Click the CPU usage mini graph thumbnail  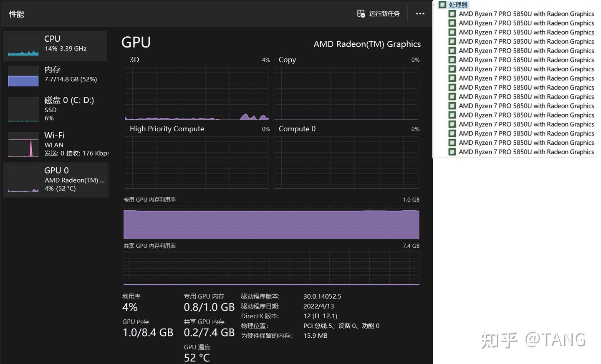pos(23,45)
